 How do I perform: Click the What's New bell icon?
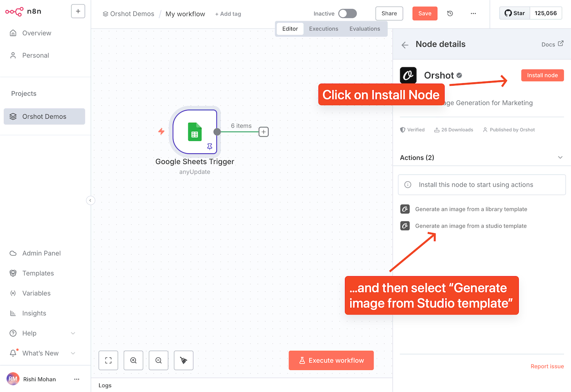coord(13,353)
